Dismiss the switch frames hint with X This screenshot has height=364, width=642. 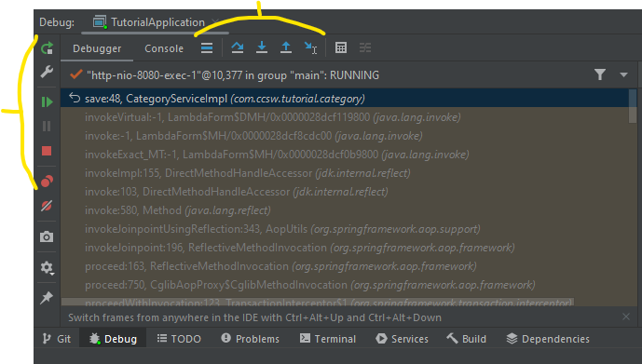click(626, 317)
